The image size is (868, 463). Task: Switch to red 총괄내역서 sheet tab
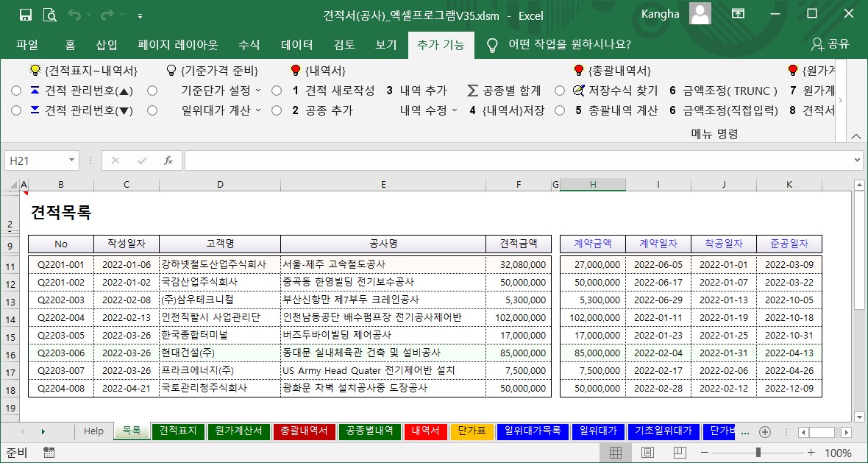click(305, 431)
